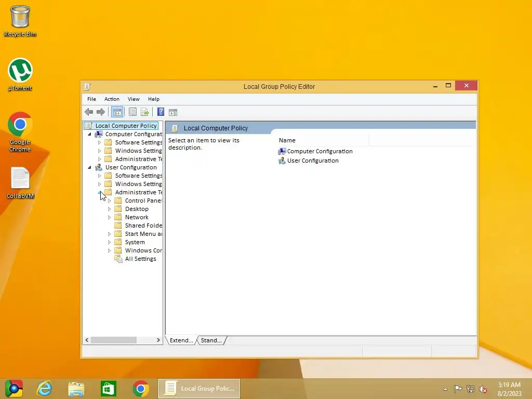Open Internet Explorer from taskbar
The image size is (532, 399).
click(45, 389)
